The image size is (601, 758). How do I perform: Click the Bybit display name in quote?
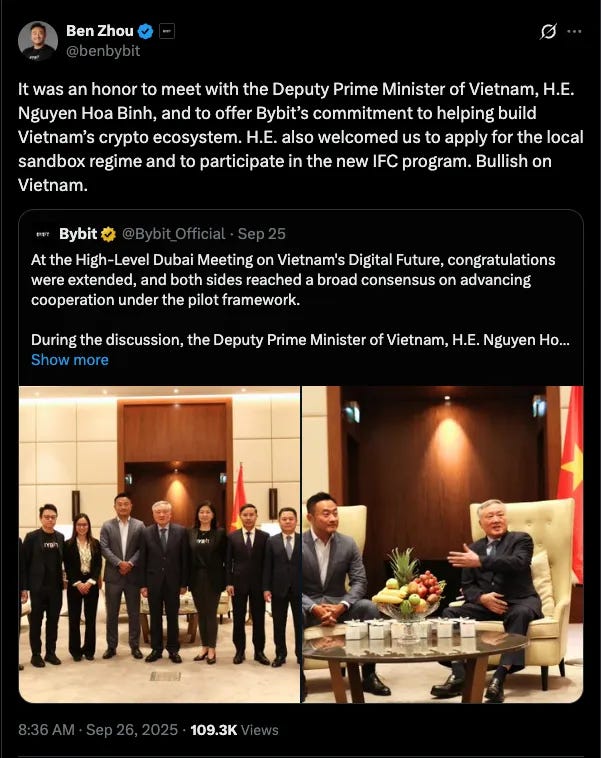pos(78,234)
